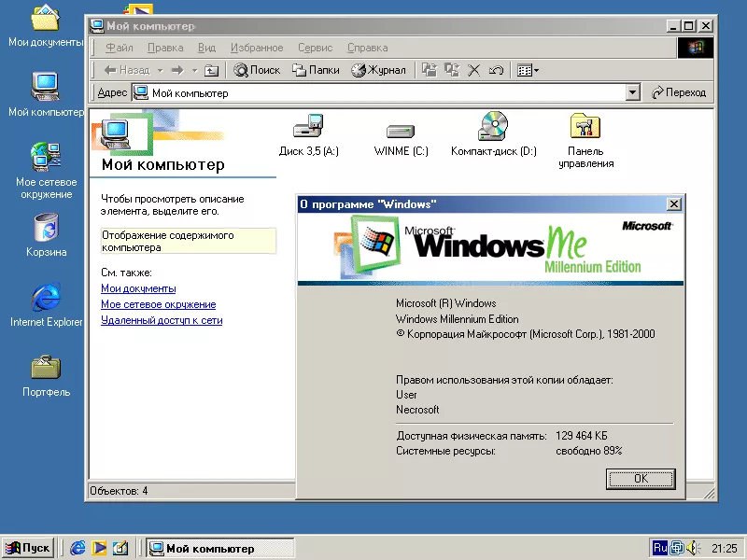Click the Объектов: 4 status bar text
Viewport: 747px width, 560px height.
point(119,491)
